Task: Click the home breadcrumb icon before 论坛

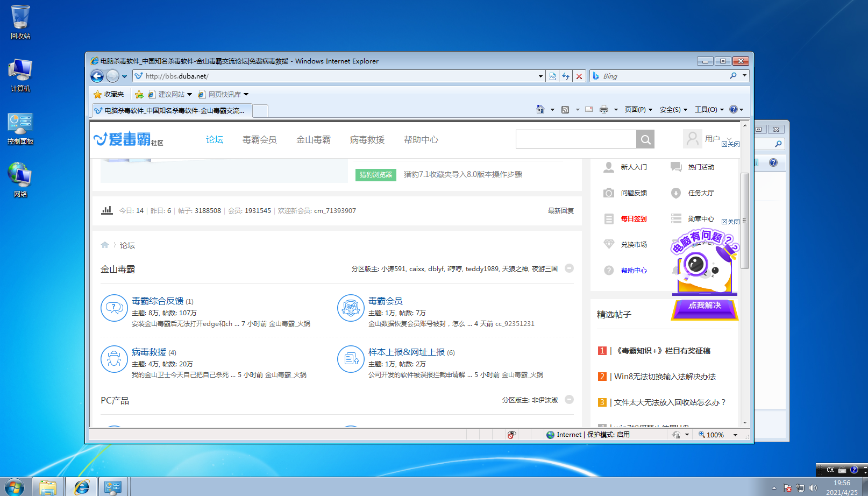Action: (105, 245)
